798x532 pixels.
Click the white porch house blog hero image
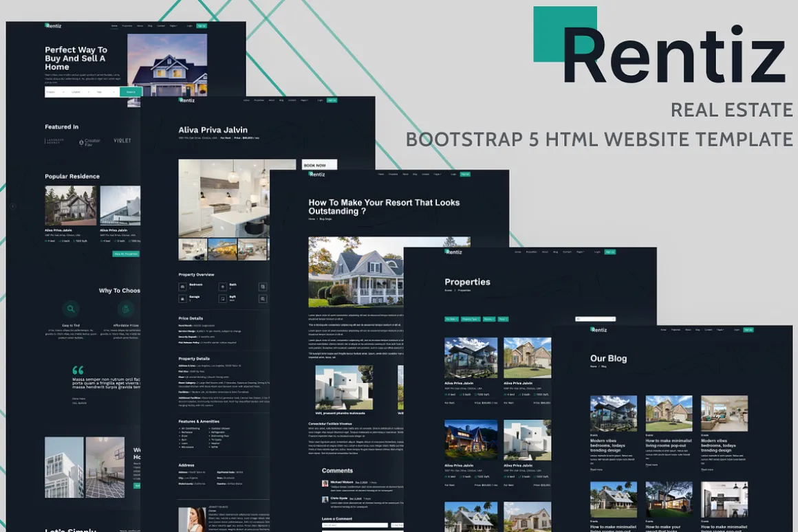[x=356, y=271]
